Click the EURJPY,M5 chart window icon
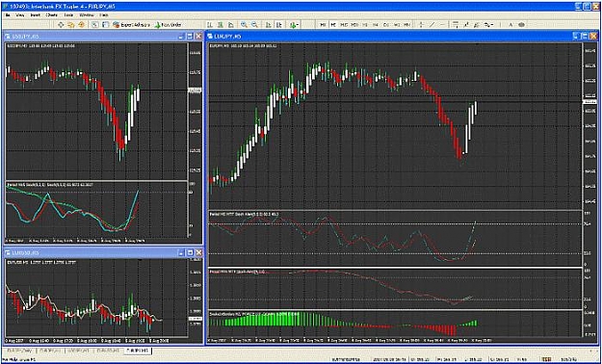The image size is (602, 364). [x=210, y=36]
